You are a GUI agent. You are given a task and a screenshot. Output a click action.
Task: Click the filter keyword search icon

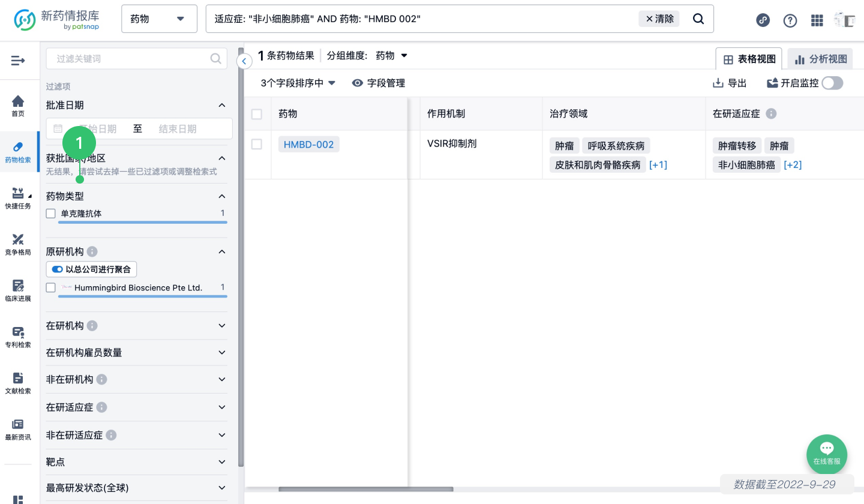[x=215, y=58]
